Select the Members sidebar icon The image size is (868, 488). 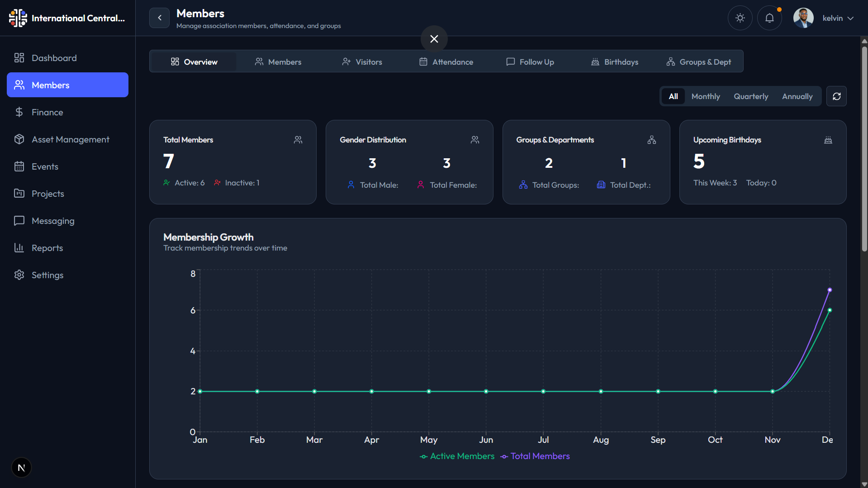tap(19, 85)
